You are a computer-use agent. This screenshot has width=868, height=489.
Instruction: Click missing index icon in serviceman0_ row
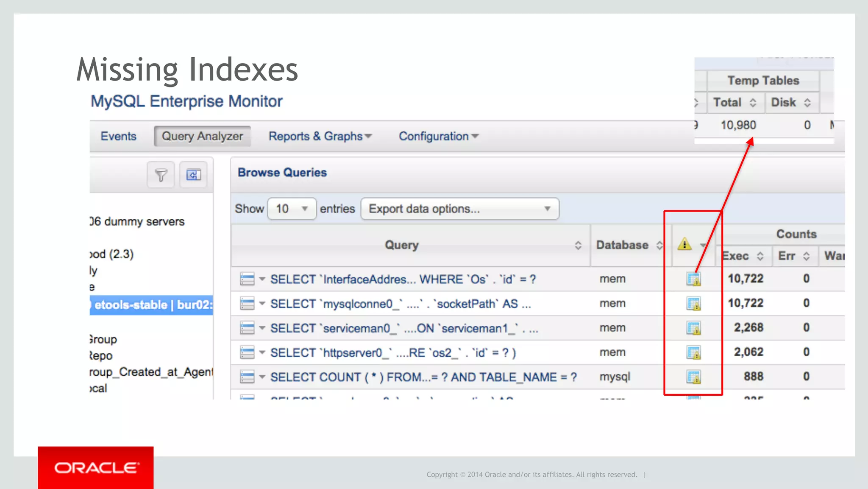pyautogui.click(x=694, y=328)
